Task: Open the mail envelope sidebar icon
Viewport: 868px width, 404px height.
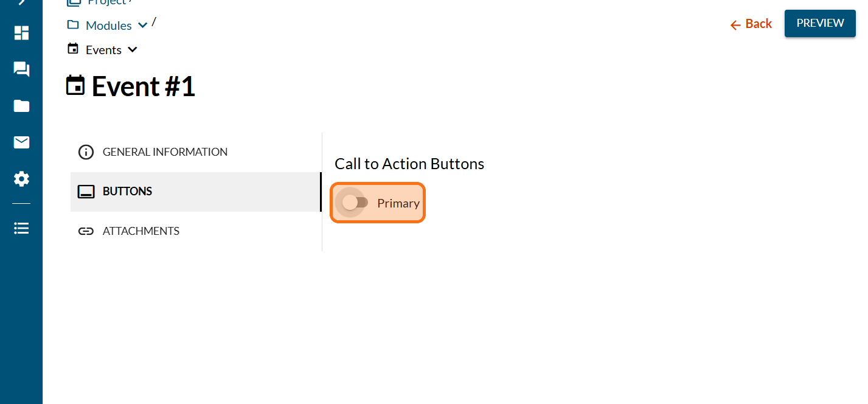Action: 21,142
